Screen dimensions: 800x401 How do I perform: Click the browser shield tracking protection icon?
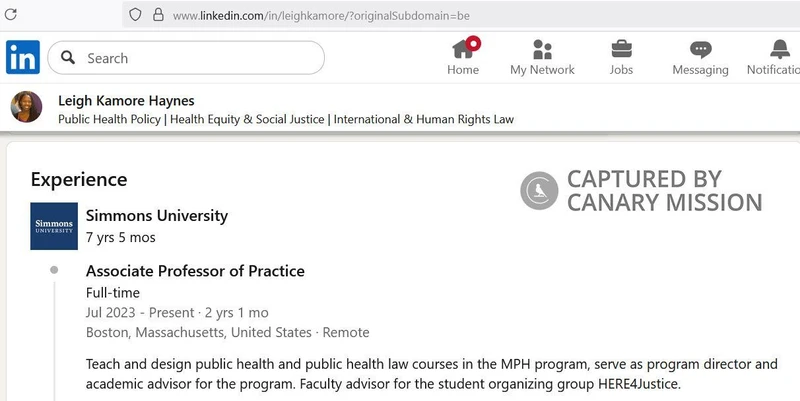135,14
